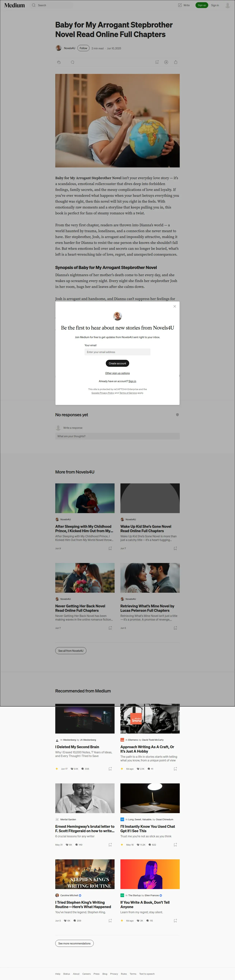Open The Startup publication link

tap(134, 895)
